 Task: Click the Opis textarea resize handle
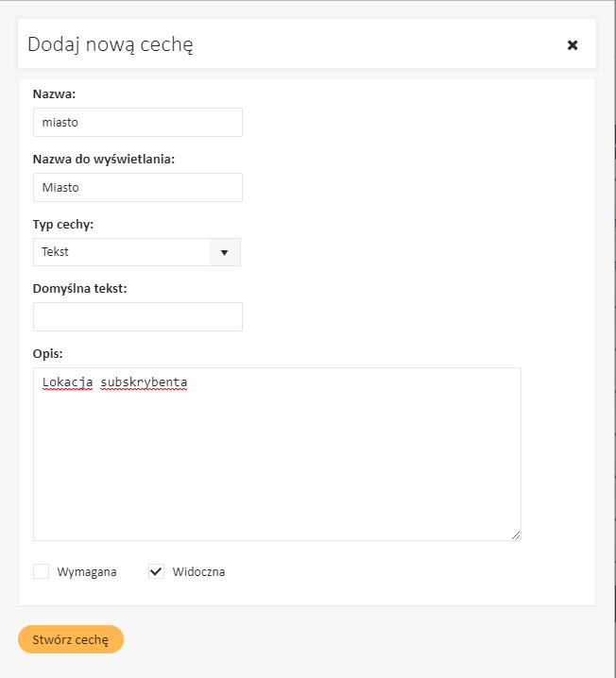516,535
